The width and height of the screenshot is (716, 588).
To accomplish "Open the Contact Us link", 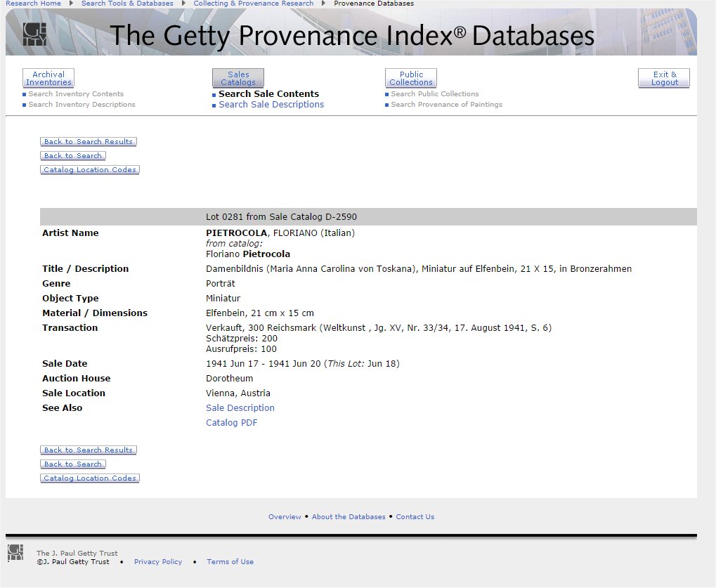I will coord(415,517).
